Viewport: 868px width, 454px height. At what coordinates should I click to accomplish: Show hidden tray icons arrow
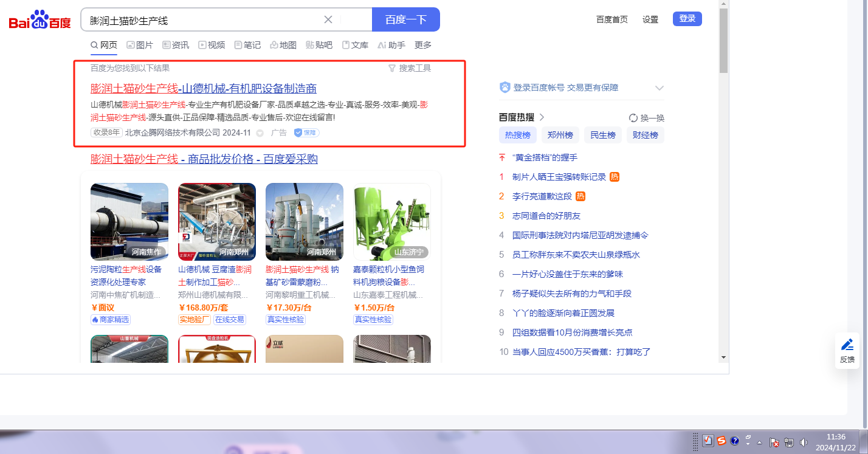click(759, 442)
